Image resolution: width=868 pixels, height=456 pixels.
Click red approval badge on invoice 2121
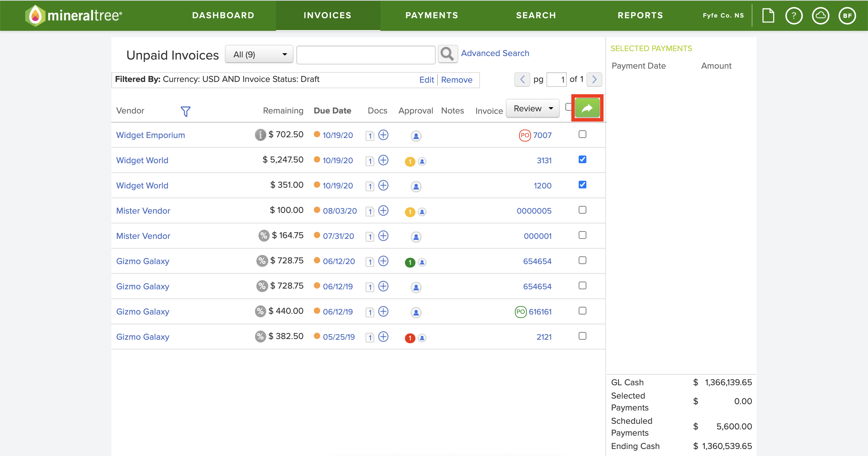click(410, 338)
